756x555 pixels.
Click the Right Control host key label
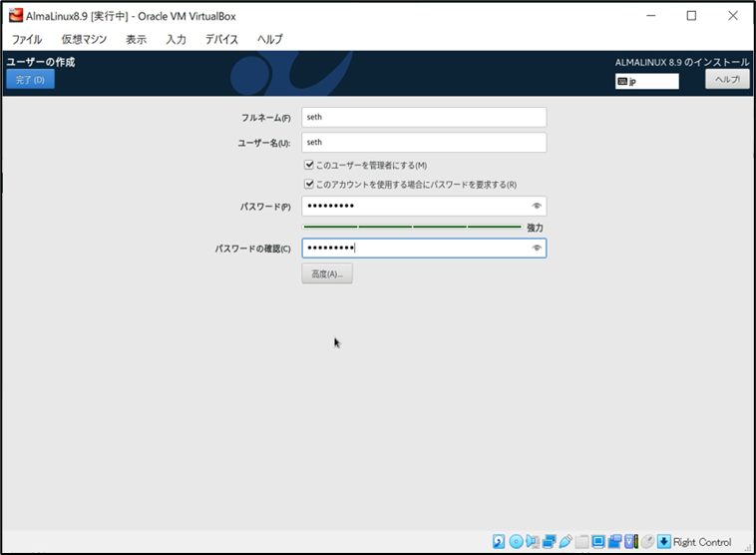tap(702, 542)
